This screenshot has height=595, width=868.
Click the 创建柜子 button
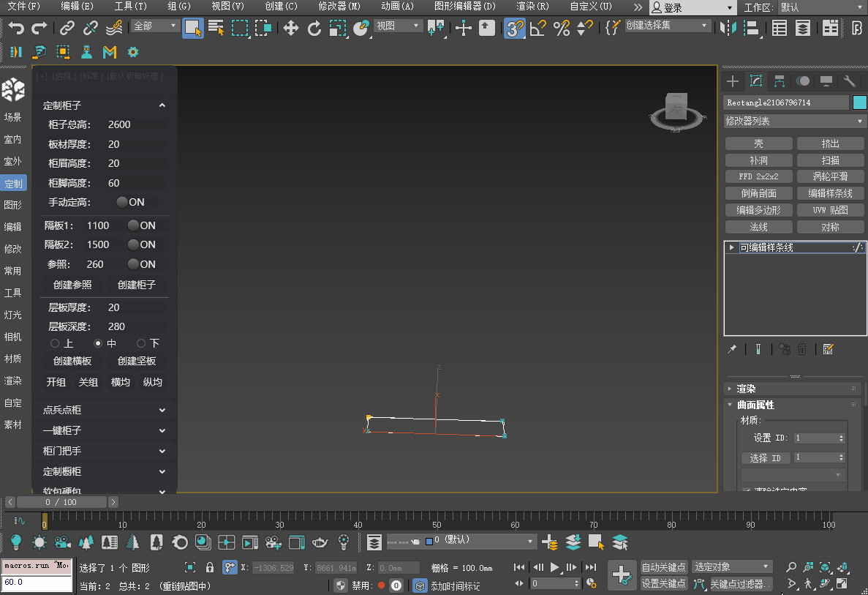[x=137, y=285]
